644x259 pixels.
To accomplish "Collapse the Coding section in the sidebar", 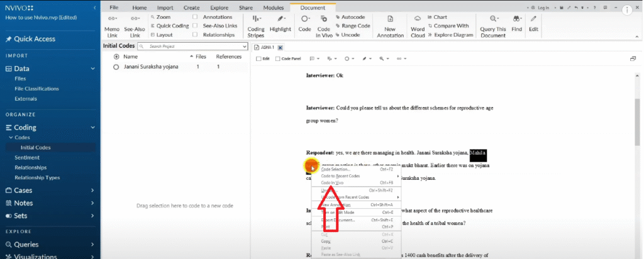I will (x=93, y=128).
